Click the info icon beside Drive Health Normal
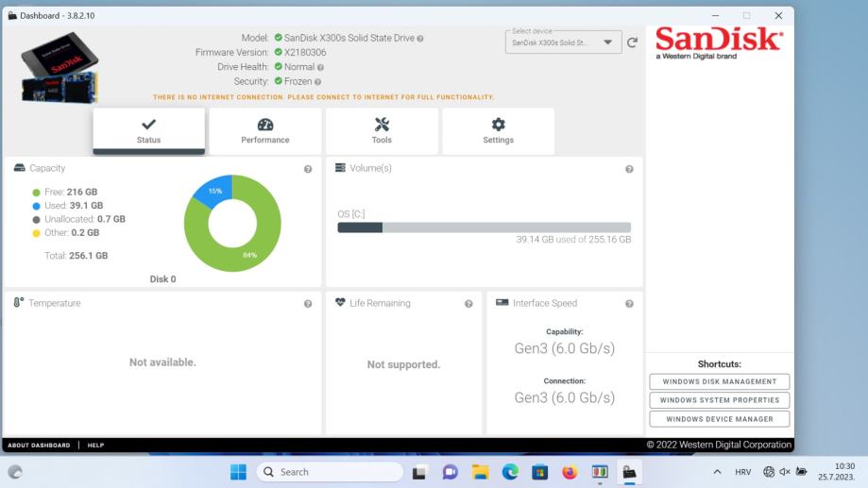Image resolution: width=868 pixels, height=488 pixels. [x=321, y=67]
